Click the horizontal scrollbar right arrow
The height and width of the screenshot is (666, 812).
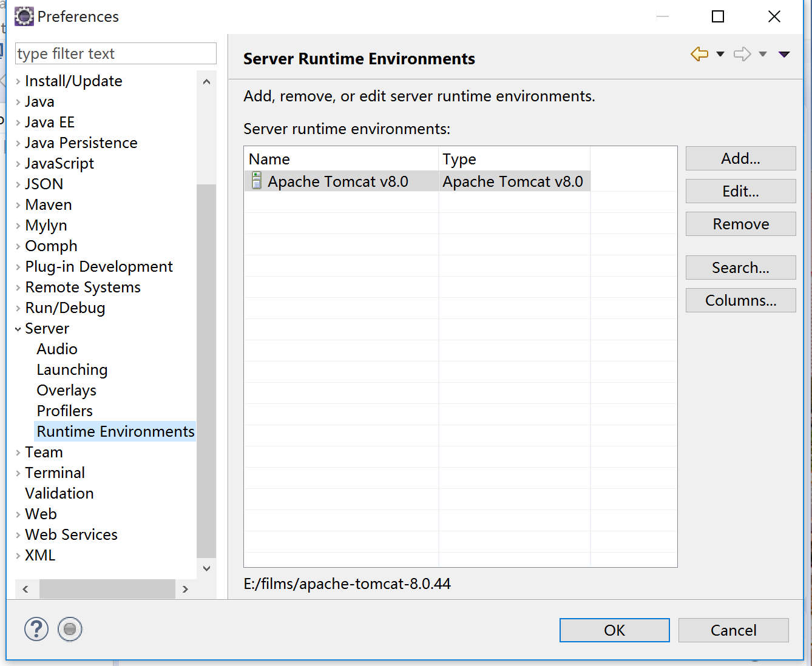pos(185,589)
